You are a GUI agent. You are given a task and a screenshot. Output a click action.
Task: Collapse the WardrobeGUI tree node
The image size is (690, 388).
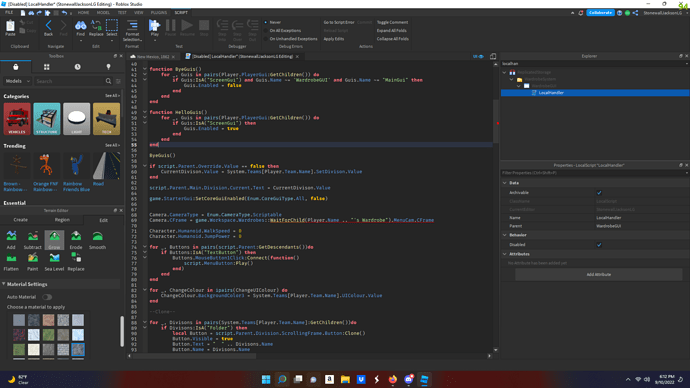(518, 86)
